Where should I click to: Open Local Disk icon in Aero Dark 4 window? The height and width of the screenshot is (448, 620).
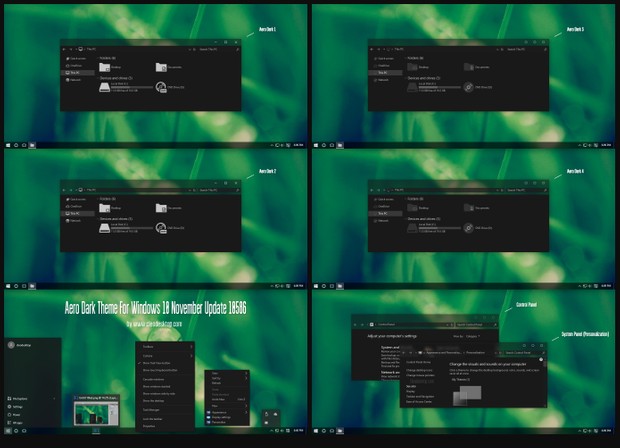tap(412, 228)
